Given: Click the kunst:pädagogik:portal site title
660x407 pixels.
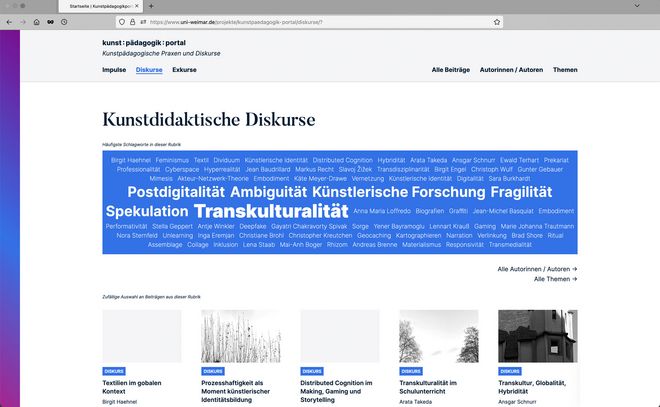Looking at the screenshot, I should click(144, 43).
